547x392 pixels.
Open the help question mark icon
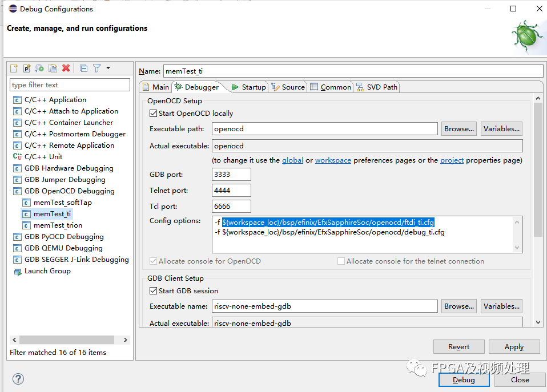(18, 379)
